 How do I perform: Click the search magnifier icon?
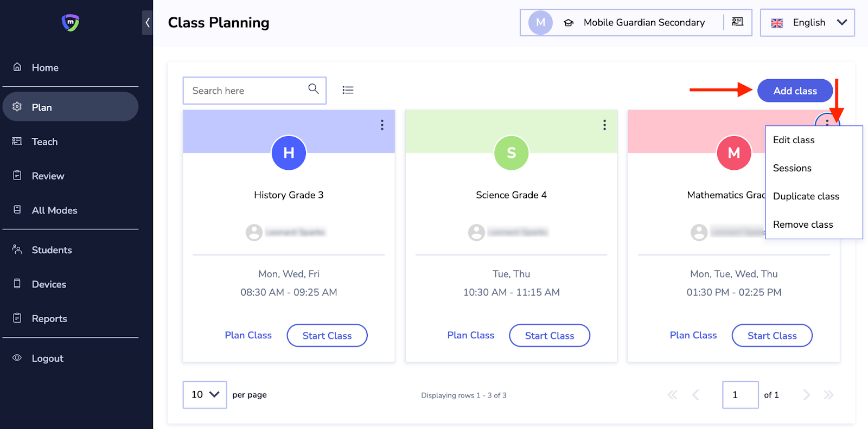pyautogui.click(x=314, y=89)
